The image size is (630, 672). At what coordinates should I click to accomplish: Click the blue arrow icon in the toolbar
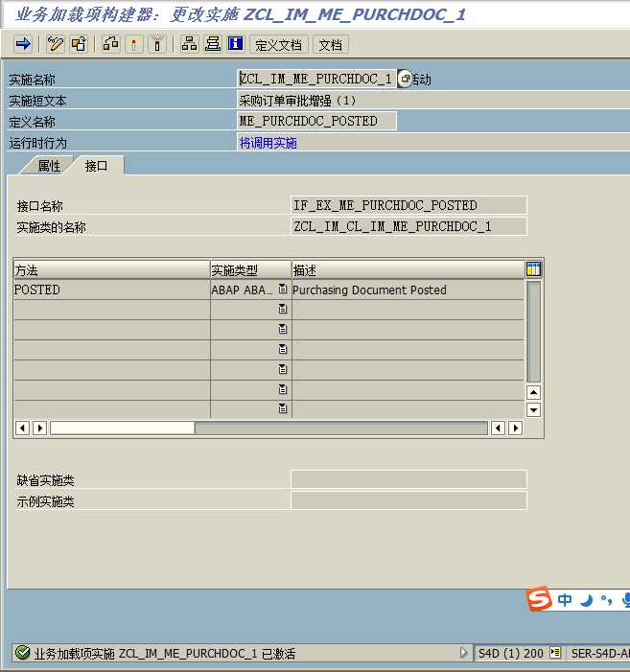pyautogui.click(x=23, y=44)
